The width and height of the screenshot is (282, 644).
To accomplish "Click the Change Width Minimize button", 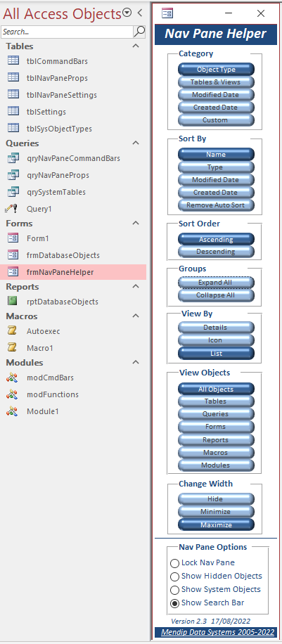I will click(216, 512).
